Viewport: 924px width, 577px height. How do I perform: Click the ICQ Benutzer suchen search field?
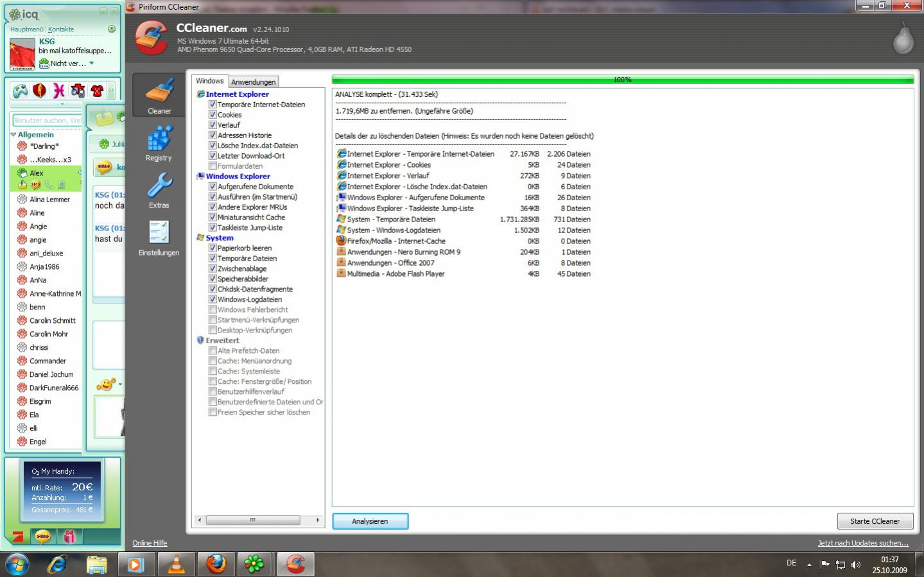[48, 120]
